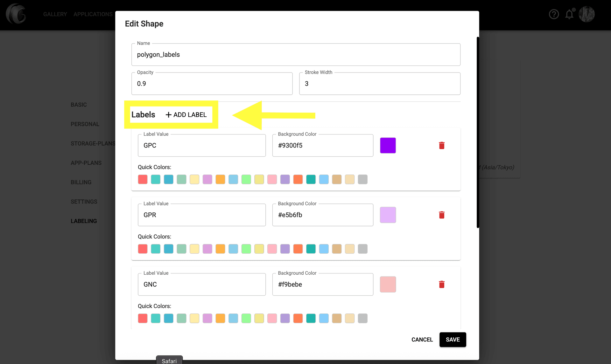The width and height of the screenshot is (611, 364).
Task: Switch to the GALLERY menu item
Action: pyautogui.click(x=55, y=14)
